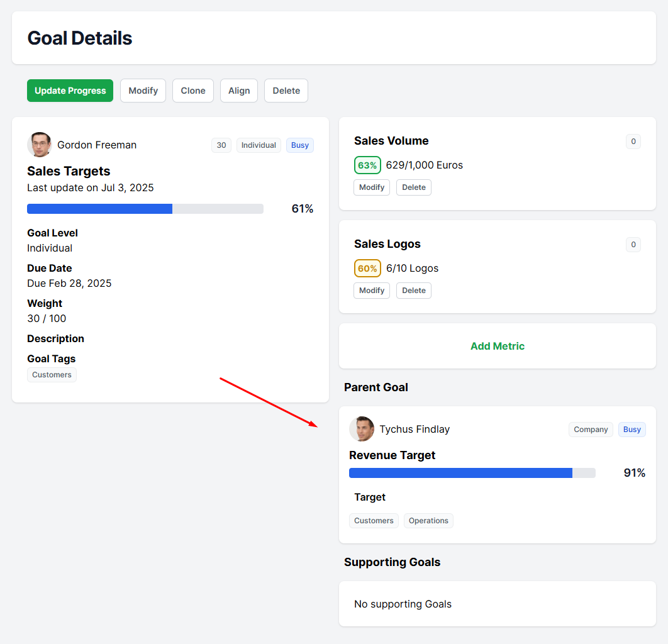Image resolution: width=668 pixels, height=644 pixels.
Task: Open the Modify goal button in toolbar
Action: (x=143, y=91)
